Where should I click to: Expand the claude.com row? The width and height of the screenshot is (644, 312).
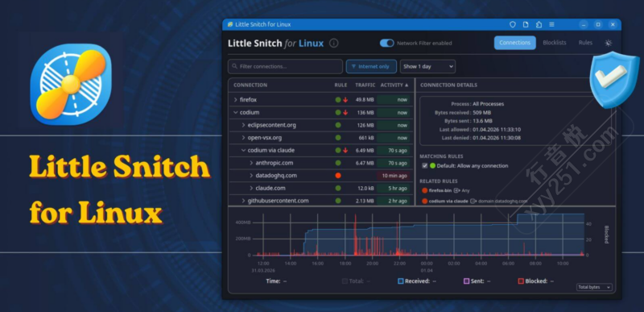coord(251,189)
